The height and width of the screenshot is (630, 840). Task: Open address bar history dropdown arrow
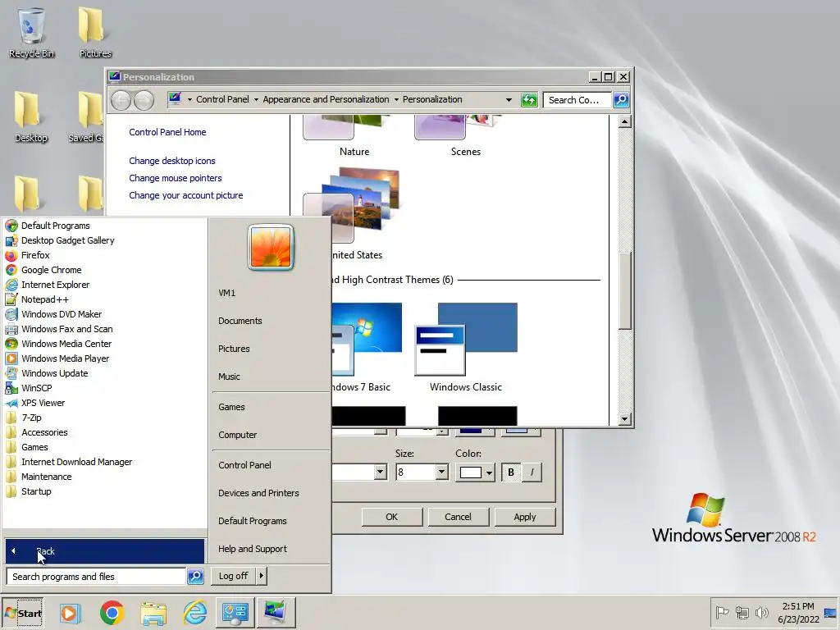(x=509, y=99)
